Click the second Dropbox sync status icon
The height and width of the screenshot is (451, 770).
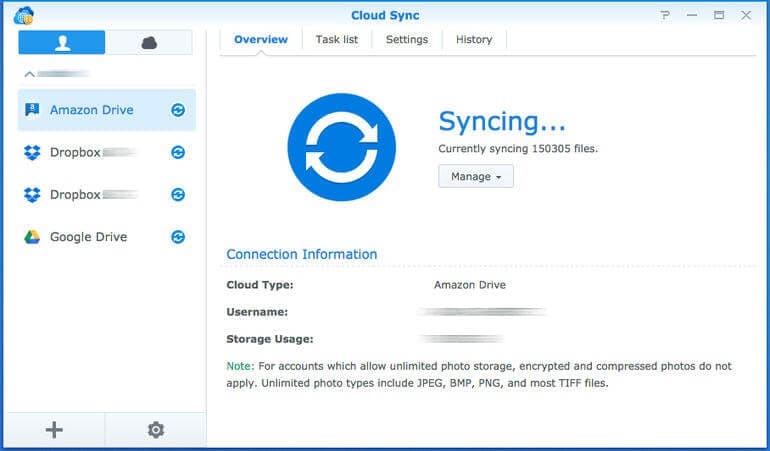pyautogui.click(x=178, y=195)
